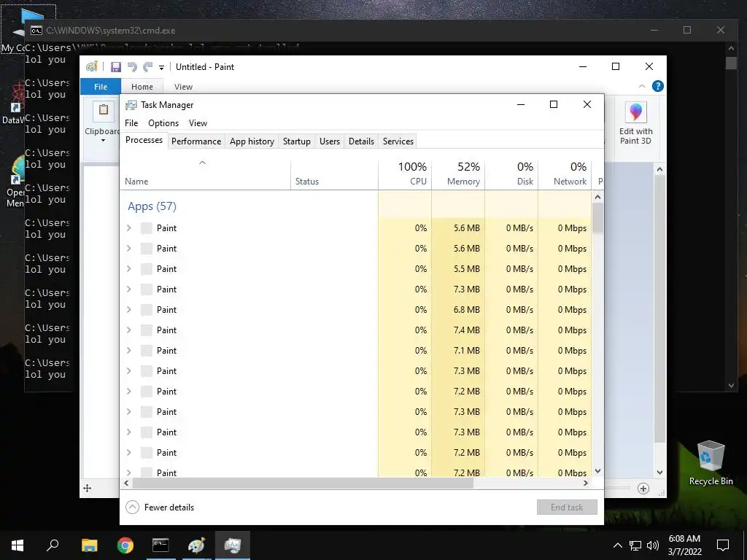Open the View menu in Task Manager
Viewport: 747px width, 560px height.
[x=198, y=122]
